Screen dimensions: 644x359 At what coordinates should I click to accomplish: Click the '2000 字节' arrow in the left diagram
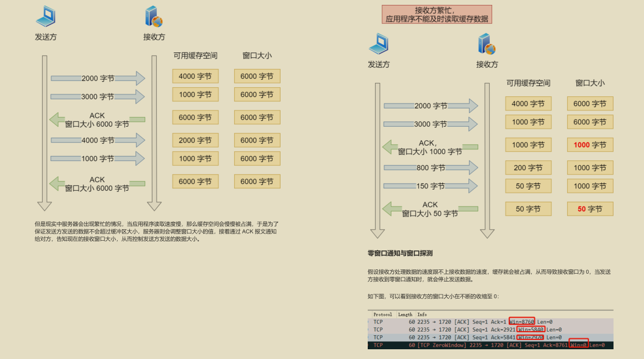pyautogui.click(x=98, y=78)
